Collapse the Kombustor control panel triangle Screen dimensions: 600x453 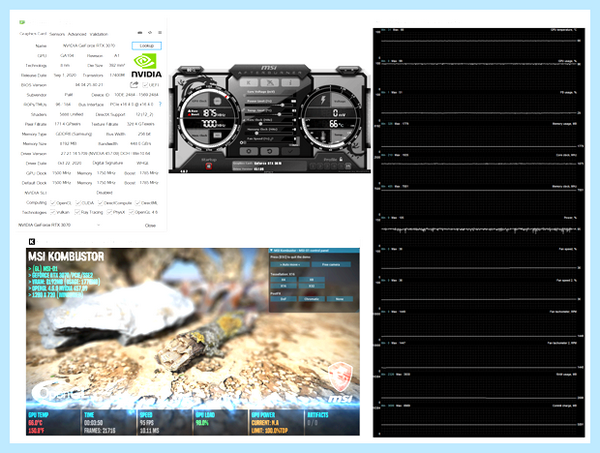[271, 250]
